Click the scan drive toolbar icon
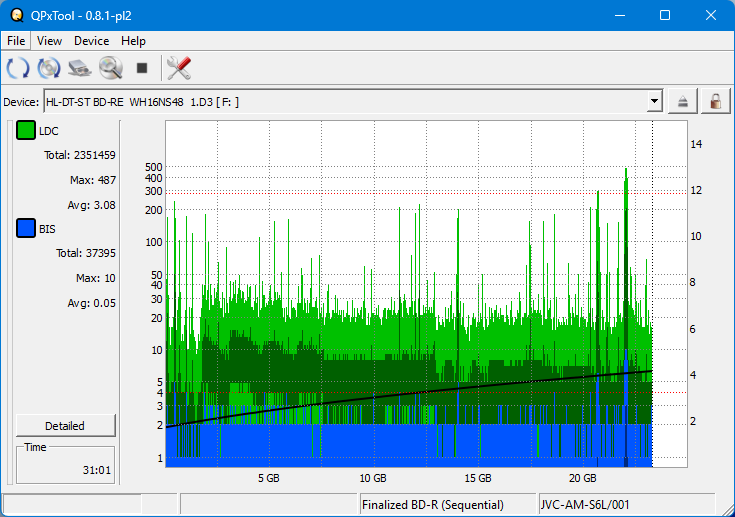 point(80,68)
